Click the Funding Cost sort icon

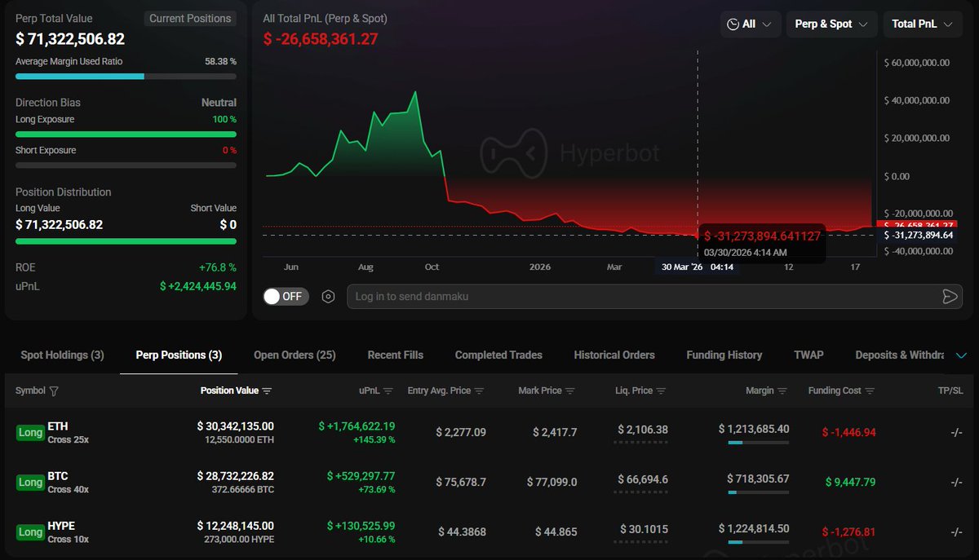[x=870, y=391]
